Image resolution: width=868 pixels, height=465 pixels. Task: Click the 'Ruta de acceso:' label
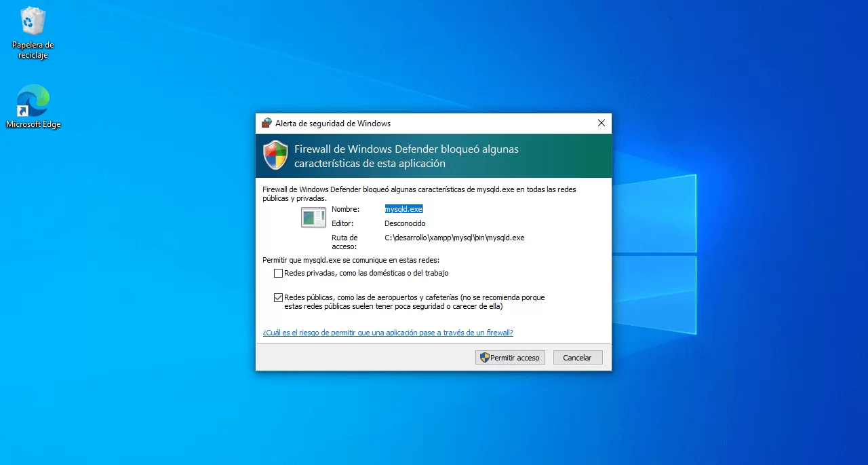tap(344, 242)
